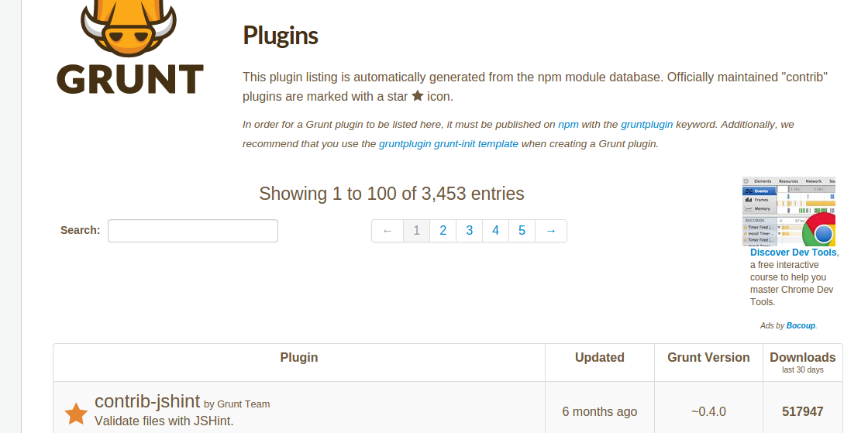Open the Bocoup ads link

801,325
